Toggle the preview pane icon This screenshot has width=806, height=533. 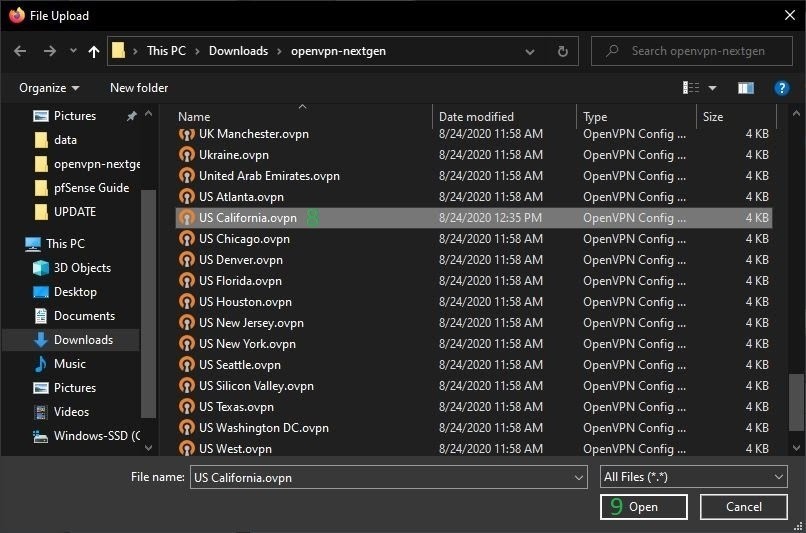coord(745,88)
